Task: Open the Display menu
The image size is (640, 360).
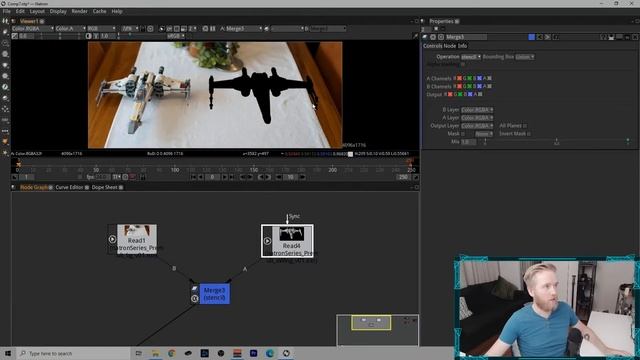Action: 58,11
